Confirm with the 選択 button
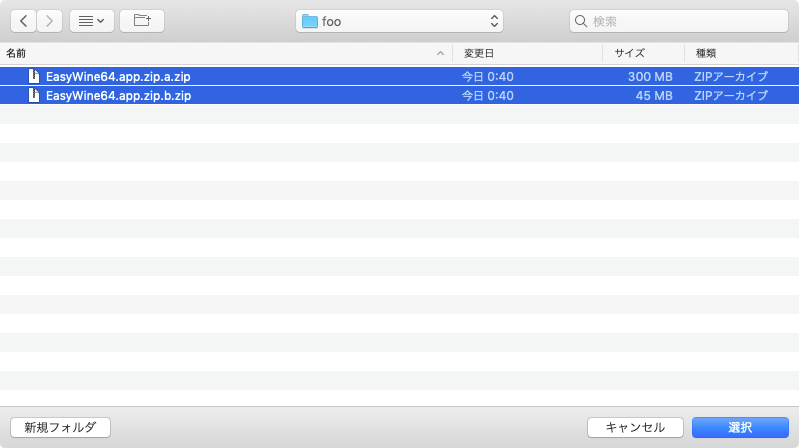This screenshot has width=799, height=448. point(740,427)
